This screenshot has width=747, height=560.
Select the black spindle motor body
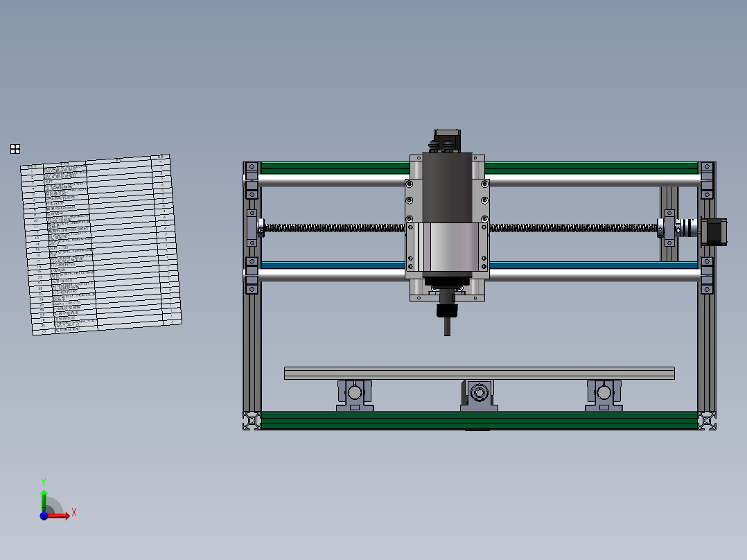(447, 188)
